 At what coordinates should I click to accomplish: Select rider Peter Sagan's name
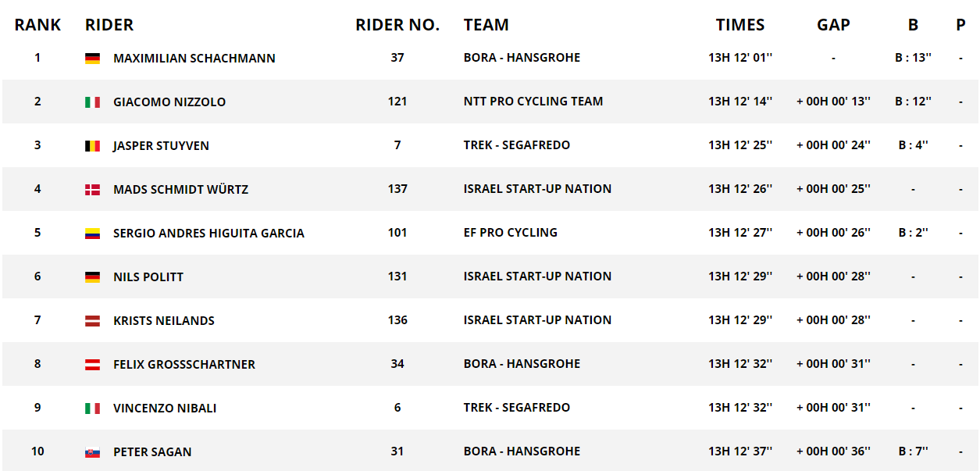coord(152,451)
